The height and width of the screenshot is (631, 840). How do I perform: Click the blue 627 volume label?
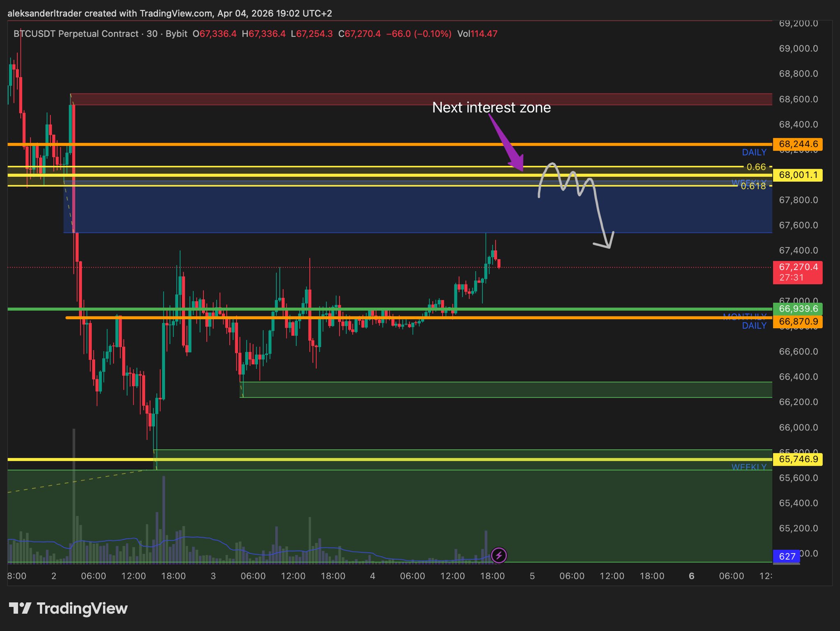tap(786, 556)
